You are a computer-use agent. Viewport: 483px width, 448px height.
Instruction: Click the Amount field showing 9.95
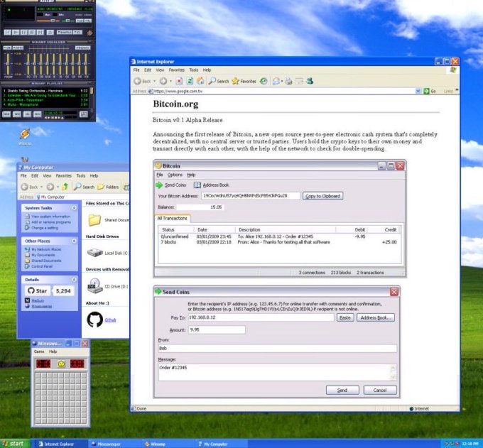(217, 329)
